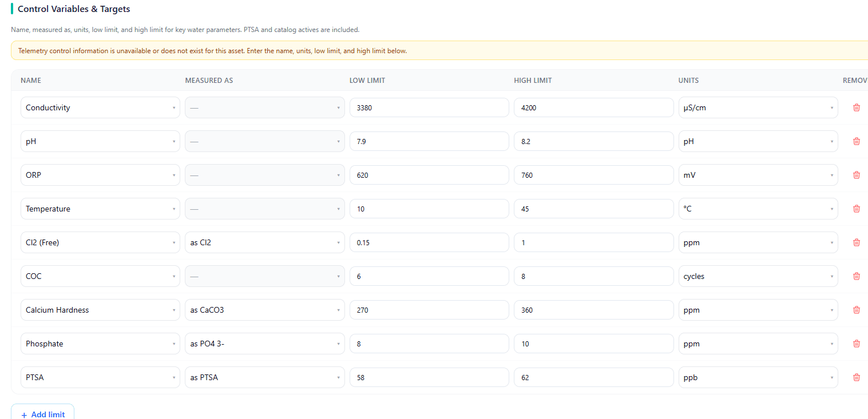Open the °C units dropdown

758,209
